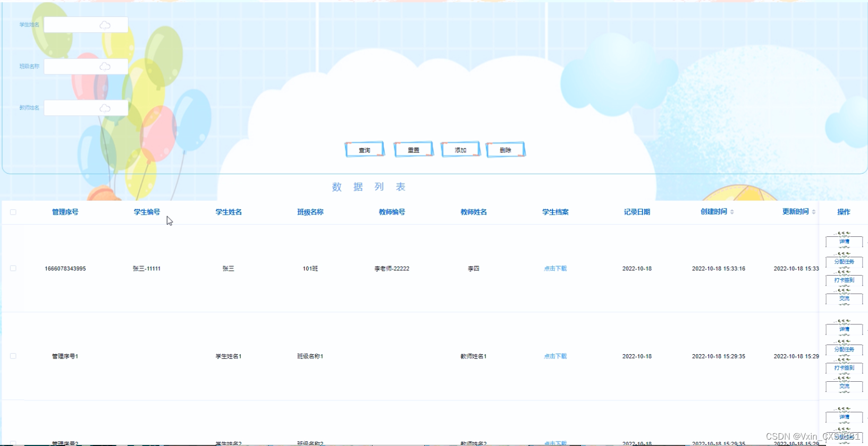
Task: Click creation time 2022-10-18 15:33:16
Action: (719, 269)
